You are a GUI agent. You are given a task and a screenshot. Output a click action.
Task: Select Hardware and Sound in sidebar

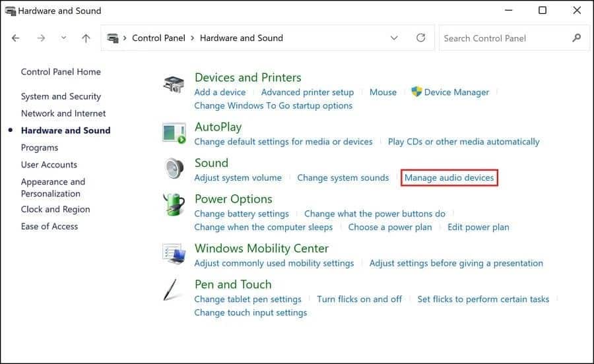[x=65, y=131]
